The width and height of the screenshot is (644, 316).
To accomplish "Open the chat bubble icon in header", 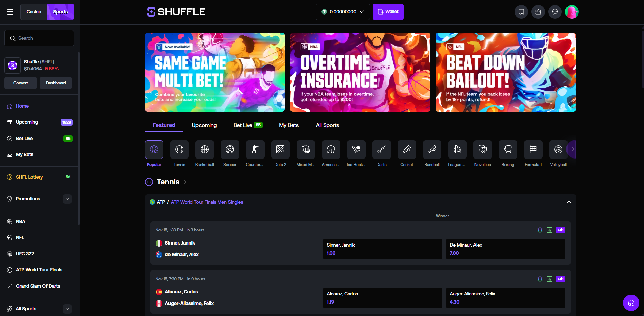I will pos(555,12).
